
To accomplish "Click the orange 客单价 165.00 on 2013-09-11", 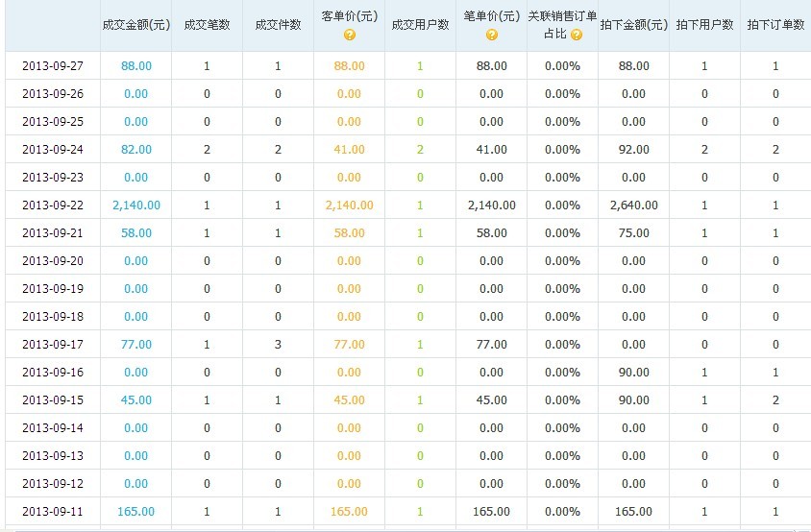I will [349, 511].
